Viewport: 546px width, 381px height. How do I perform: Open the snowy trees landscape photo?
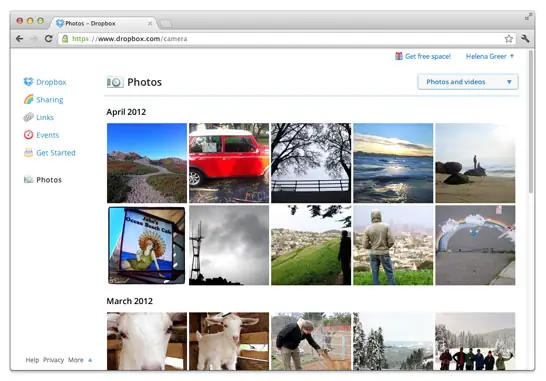tap(393, 341)
